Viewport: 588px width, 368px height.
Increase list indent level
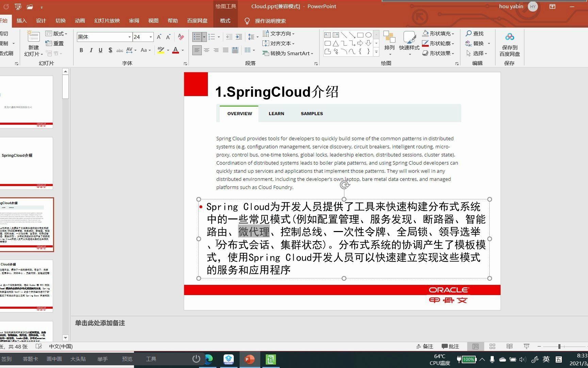click(239, 37)
